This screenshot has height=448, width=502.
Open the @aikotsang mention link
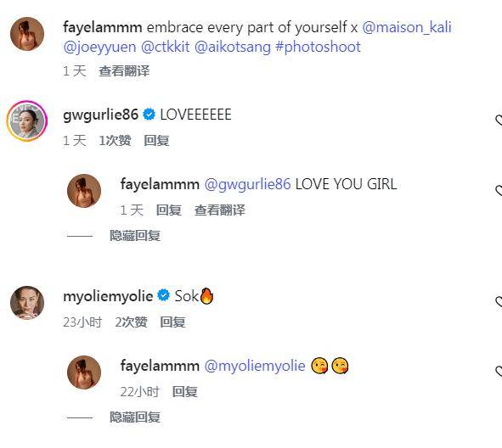pyautogui.click(x=233, y=47)
